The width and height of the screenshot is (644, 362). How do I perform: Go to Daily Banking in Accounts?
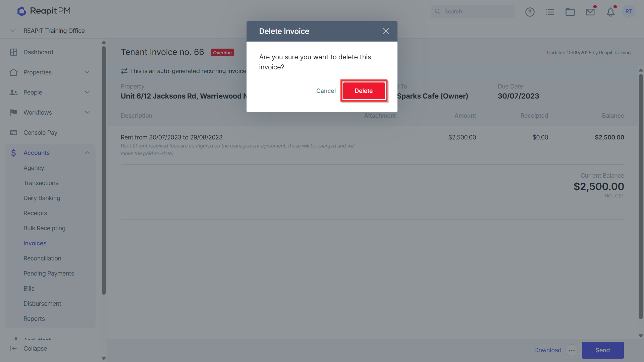coord(42,198)
